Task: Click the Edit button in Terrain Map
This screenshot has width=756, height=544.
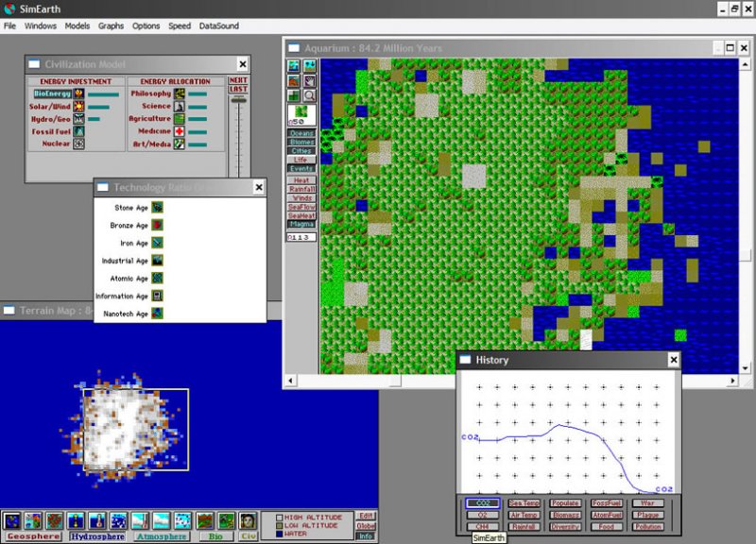Action: (366, 516)
